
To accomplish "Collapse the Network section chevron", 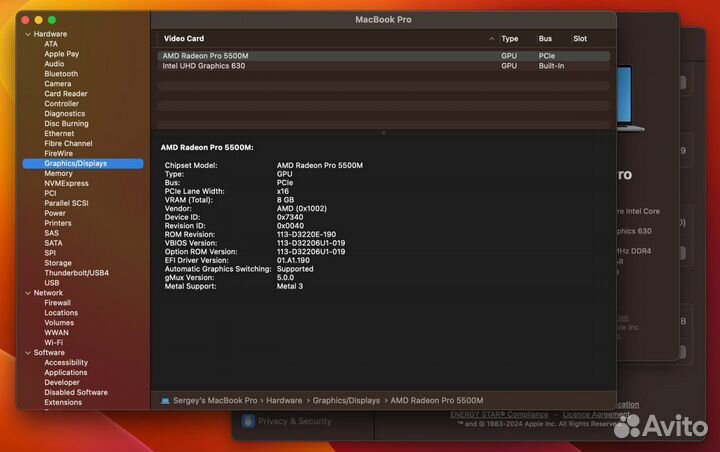I will click(x=28, y=293).
